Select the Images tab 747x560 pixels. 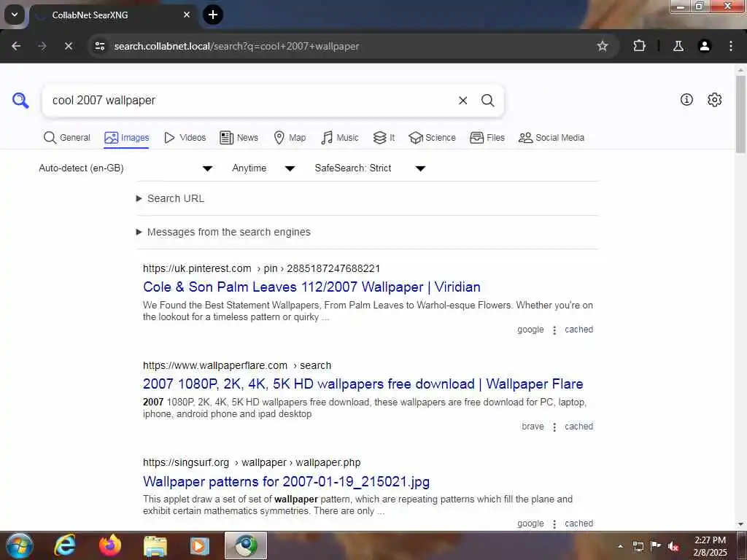[126, 138]
